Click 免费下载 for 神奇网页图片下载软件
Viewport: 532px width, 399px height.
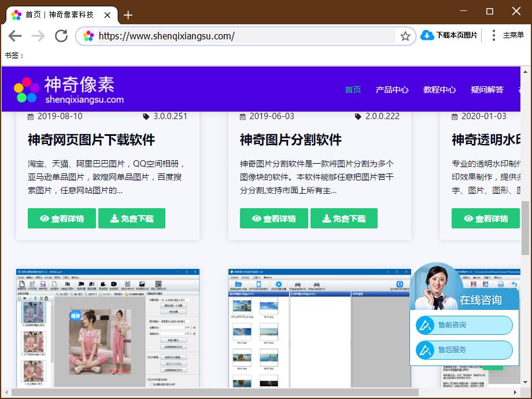point(132,218)
